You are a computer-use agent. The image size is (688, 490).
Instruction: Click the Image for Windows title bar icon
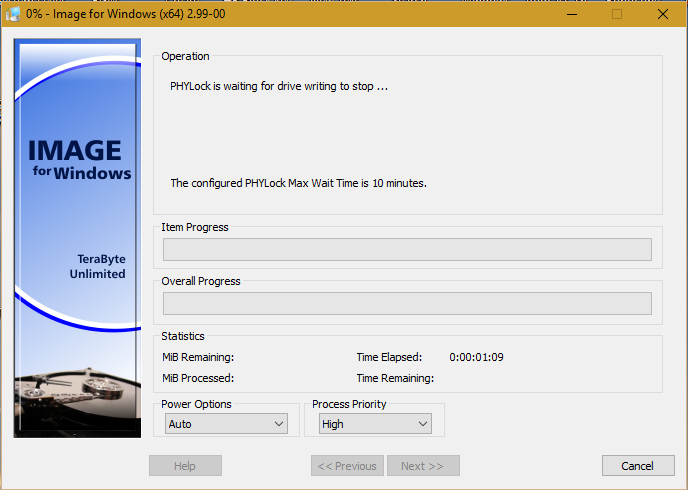[x=14, y=14]
